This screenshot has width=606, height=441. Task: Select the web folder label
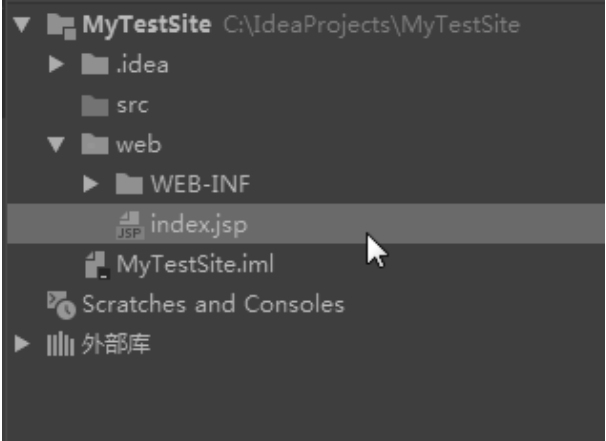[x=138, y=145]
